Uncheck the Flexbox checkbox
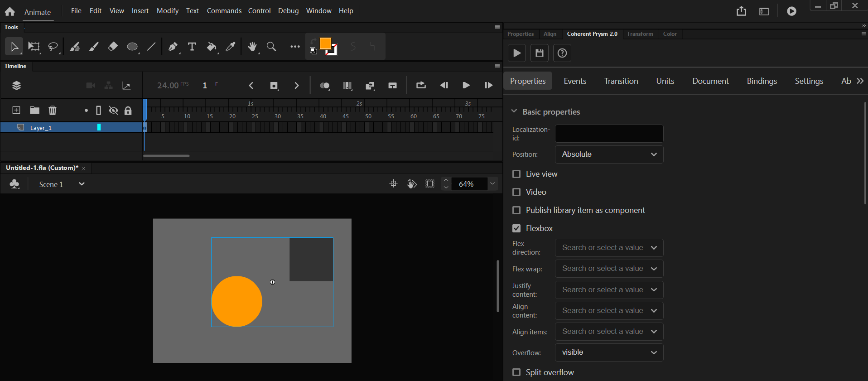 point(516,228)
